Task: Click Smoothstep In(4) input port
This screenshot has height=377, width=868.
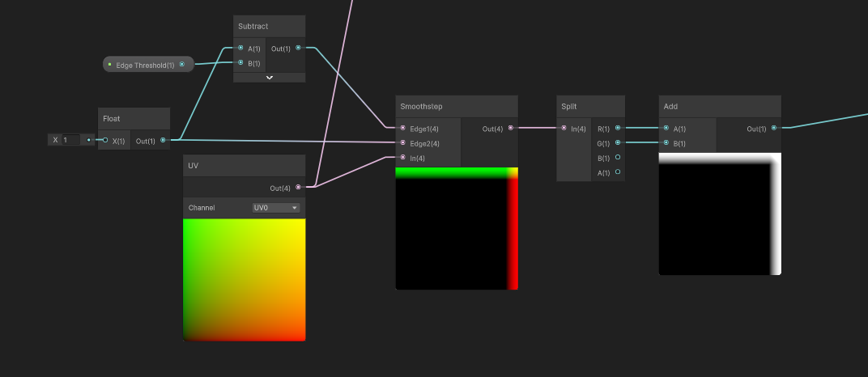Action: [402, 158]
